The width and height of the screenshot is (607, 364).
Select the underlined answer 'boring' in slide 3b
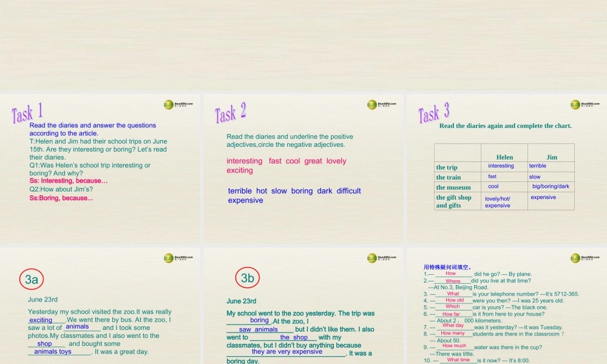[260, 320]
